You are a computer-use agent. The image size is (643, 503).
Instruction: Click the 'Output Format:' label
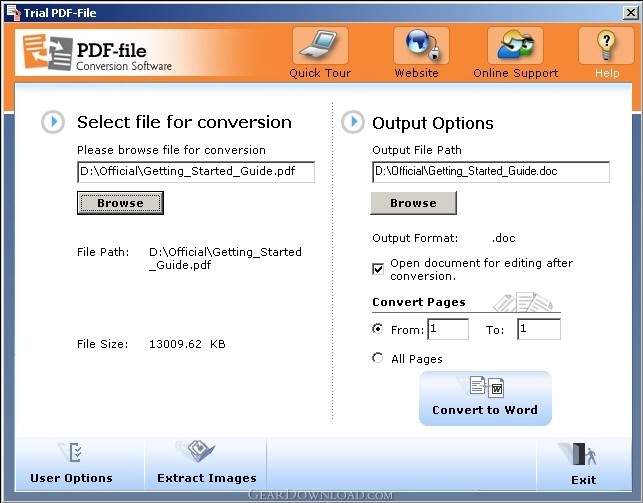tap(415, 238)
